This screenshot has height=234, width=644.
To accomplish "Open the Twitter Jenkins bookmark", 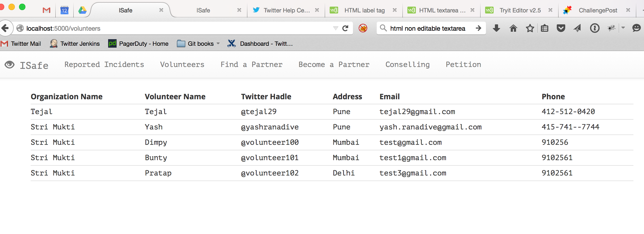I will click(75, 44).
